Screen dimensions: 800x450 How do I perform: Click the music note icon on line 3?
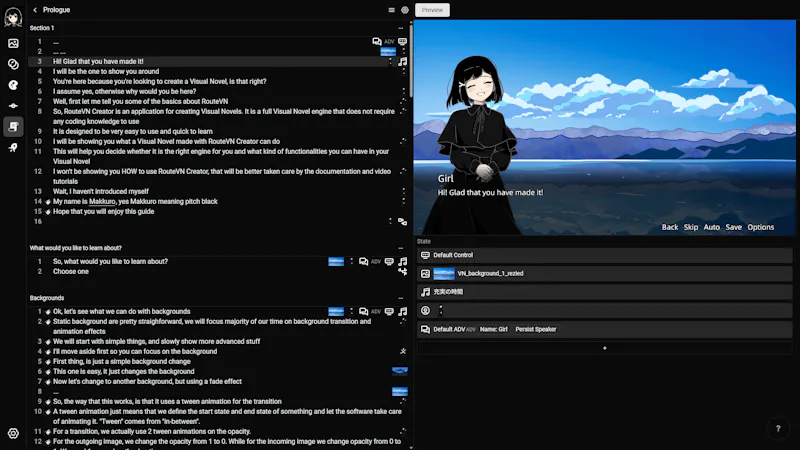[x=403, y=62]
